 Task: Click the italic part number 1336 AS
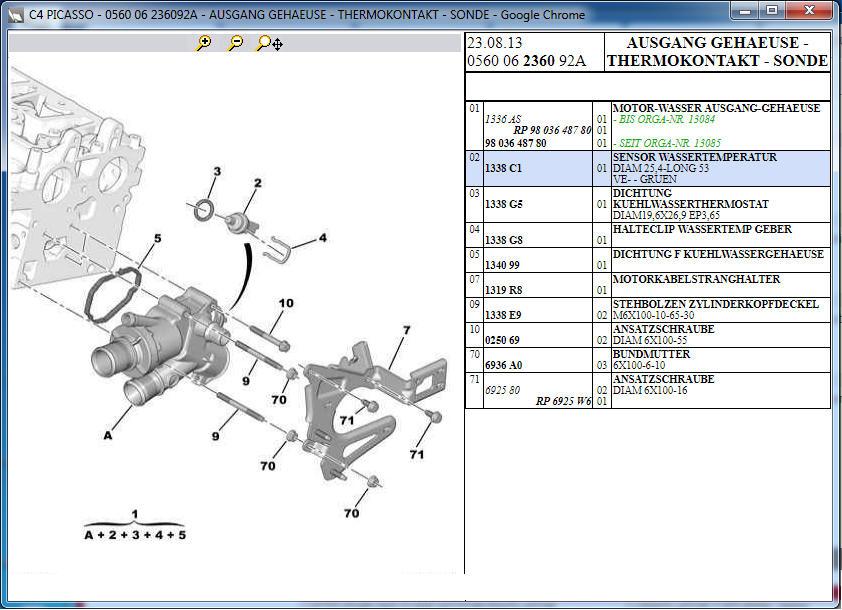tap(503, 119)
